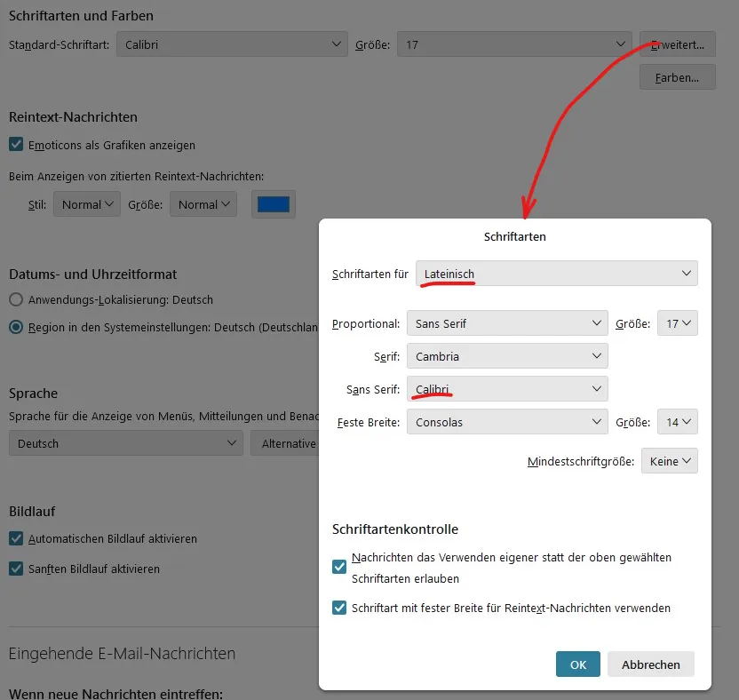Open the Sans Serif Calibri font dropdown
This screenshot has width=739, height=700.
pyautogui.click(x=507, y=389)
